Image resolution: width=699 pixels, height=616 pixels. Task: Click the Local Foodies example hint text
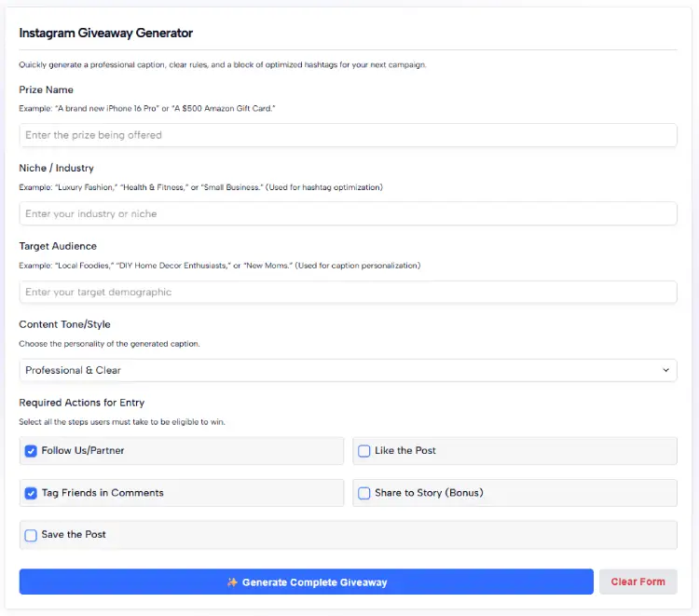point(220,266)
